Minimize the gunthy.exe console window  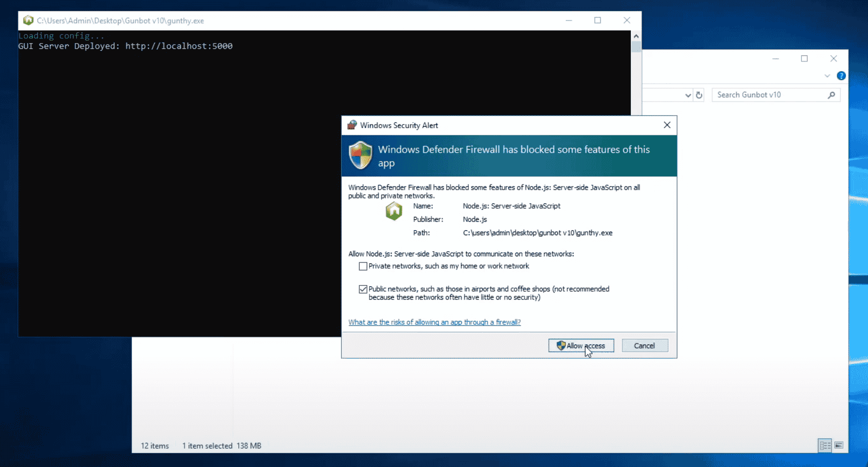[569, 21]
